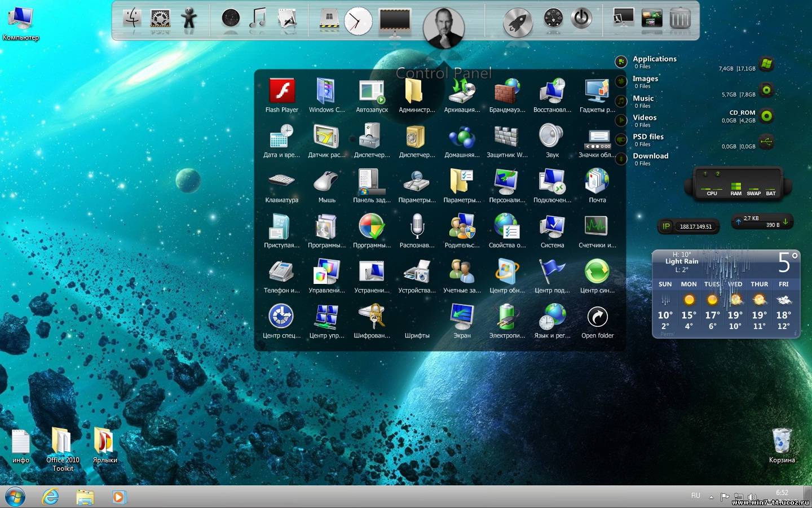This screenshot has width=812, height=508.
Task: Show hidden tray icons arrow
Action: 711,497
